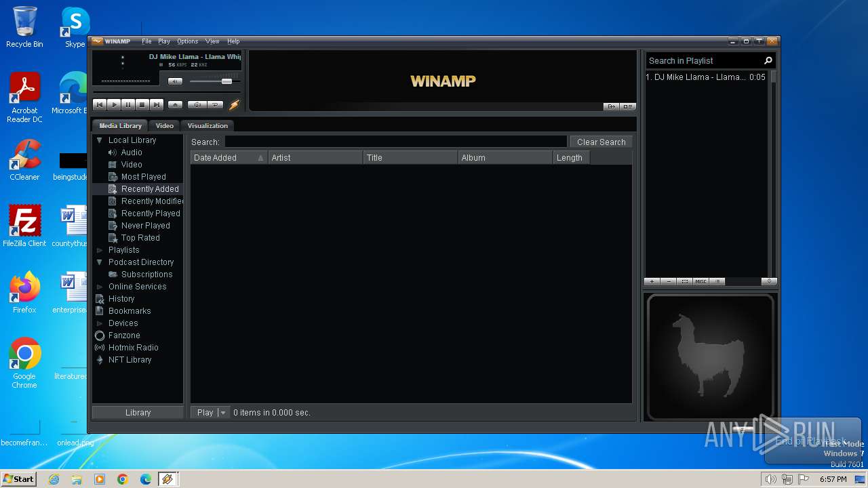Open the Fanzone item
This screenshot has height=488, width=868.
pos(124,335)
